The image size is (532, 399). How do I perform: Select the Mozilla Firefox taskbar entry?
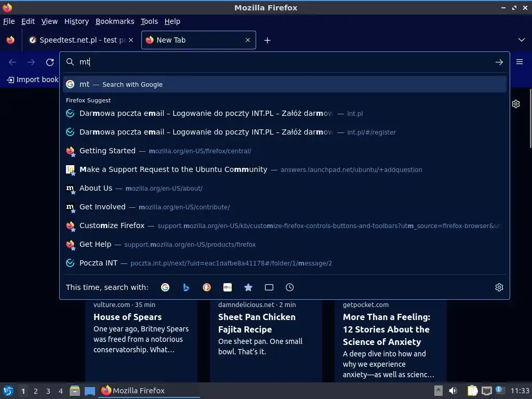click(x=149, y=391)
